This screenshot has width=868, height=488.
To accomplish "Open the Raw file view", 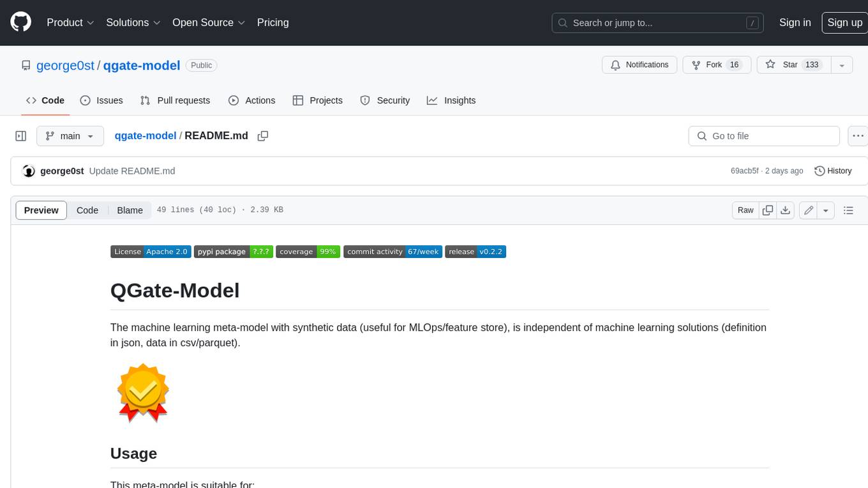I will point(745,210).
